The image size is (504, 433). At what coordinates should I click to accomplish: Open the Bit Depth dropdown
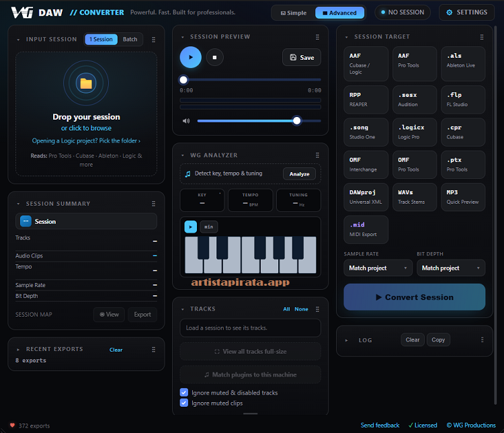(x=451, y=268)
